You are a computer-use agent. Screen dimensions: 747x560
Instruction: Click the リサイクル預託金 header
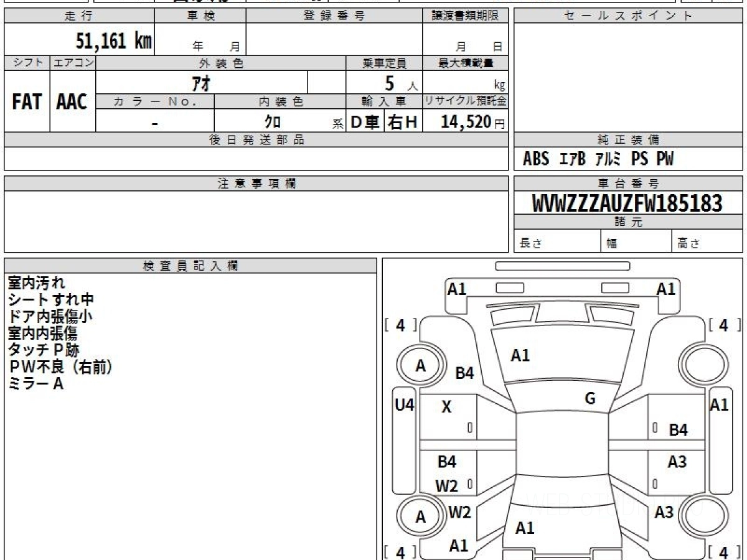pos(466,101)
